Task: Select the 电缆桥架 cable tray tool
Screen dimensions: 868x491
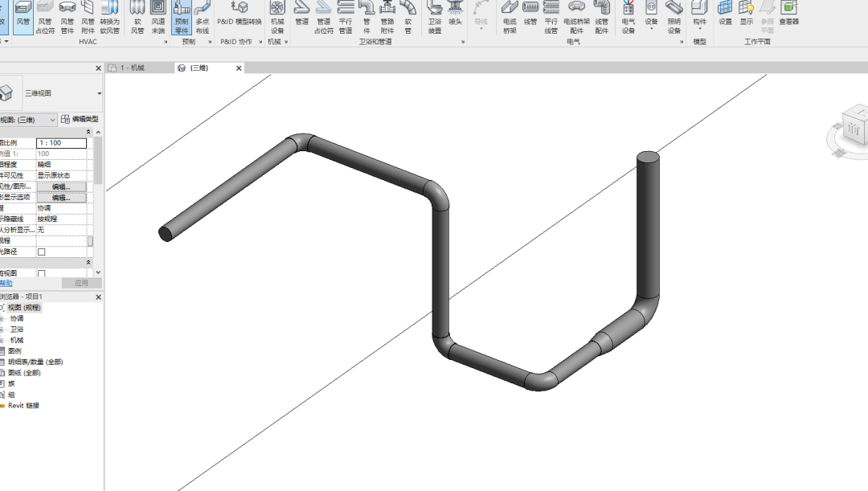Action: (x=510, y=17)
